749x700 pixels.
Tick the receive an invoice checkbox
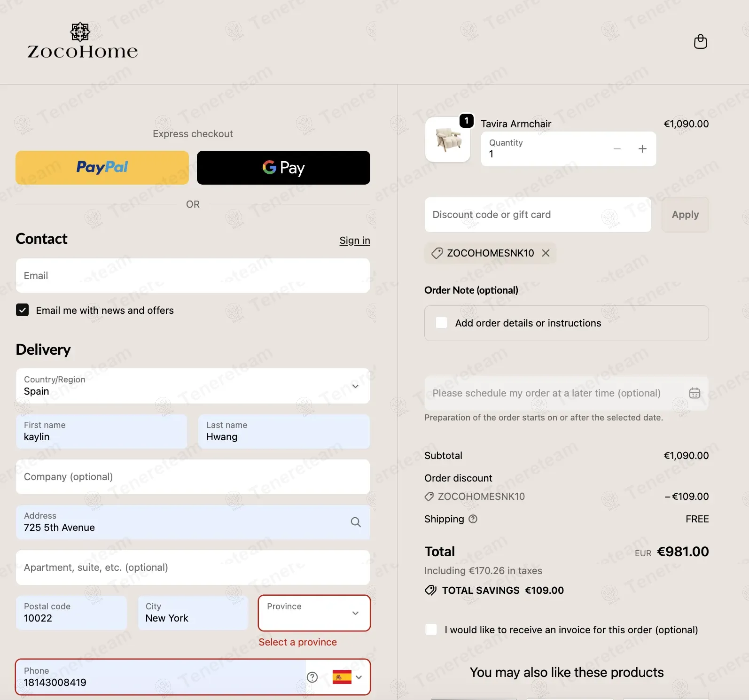tap(431, 630)
